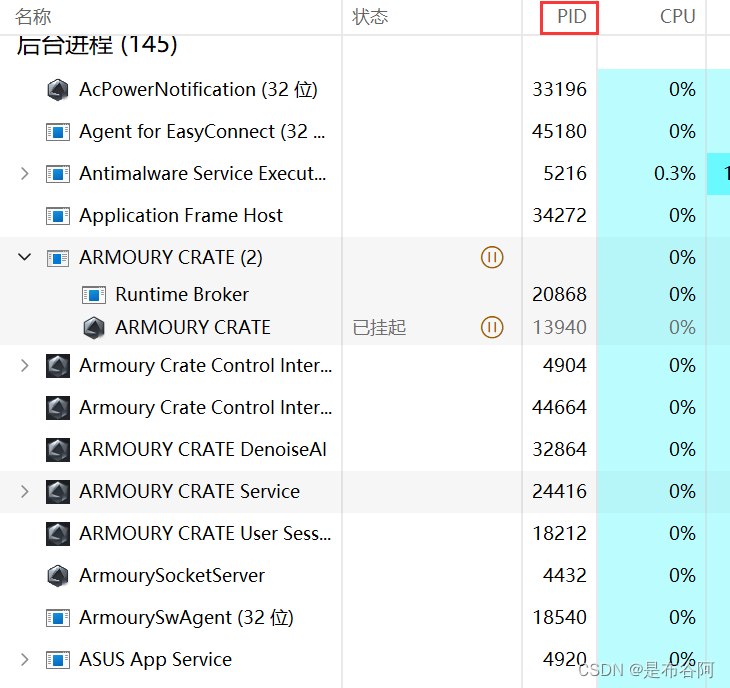Sort by the 状态 column header
Screen dimensions: 730x688
coord(370,17)
